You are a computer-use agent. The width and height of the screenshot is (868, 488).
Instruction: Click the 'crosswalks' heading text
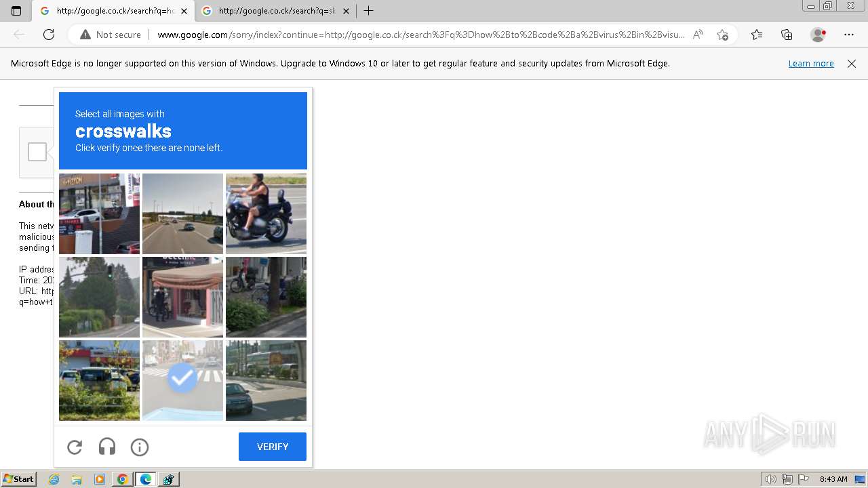123,131
